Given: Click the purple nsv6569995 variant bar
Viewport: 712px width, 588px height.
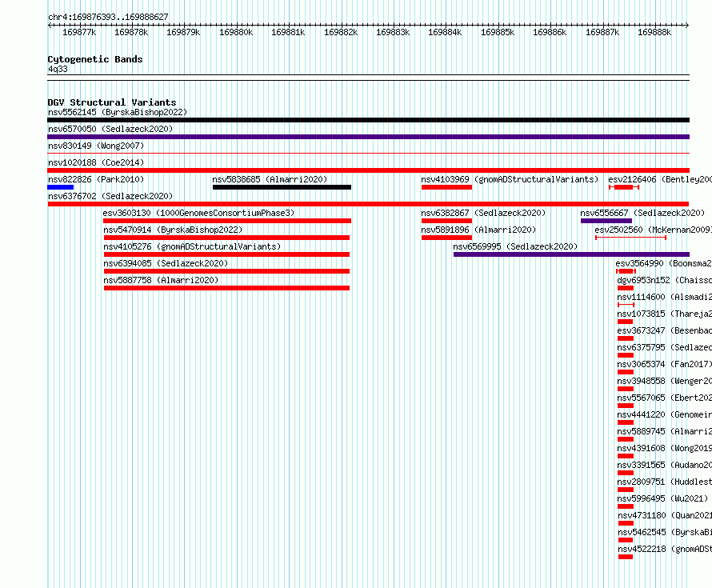Looking at the screenshot, I should (571, 254).
